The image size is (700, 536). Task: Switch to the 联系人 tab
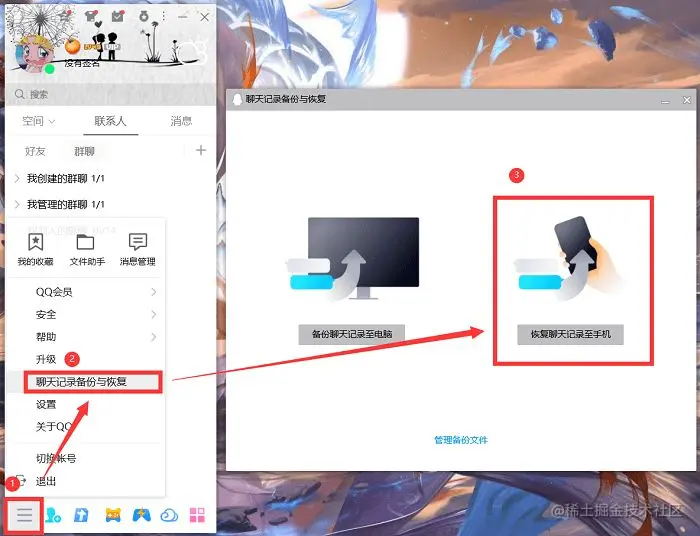coord(110,121)
